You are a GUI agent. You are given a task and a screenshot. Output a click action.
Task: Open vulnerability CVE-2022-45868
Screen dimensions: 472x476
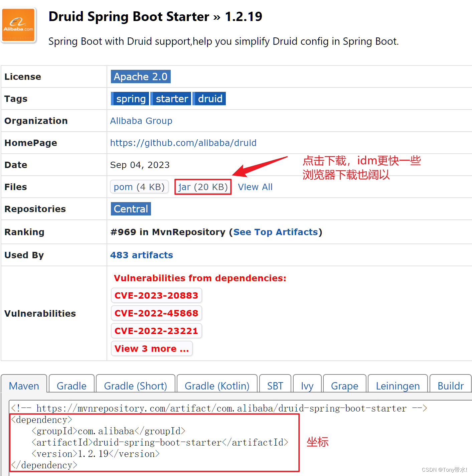[156, 313]
